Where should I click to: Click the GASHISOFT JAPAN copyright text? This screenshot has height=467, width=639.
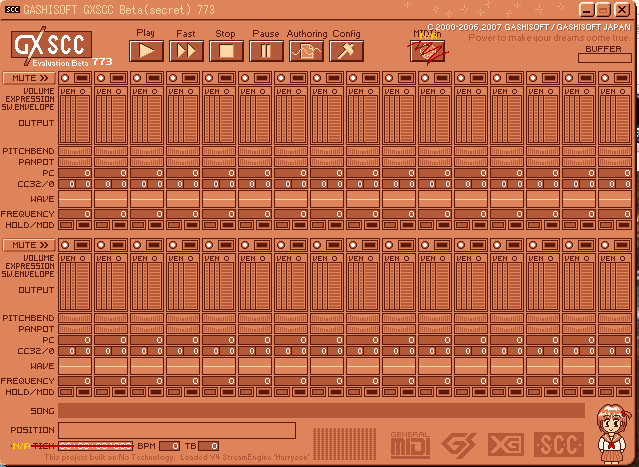pyautogui.click(x=529, y=27)
